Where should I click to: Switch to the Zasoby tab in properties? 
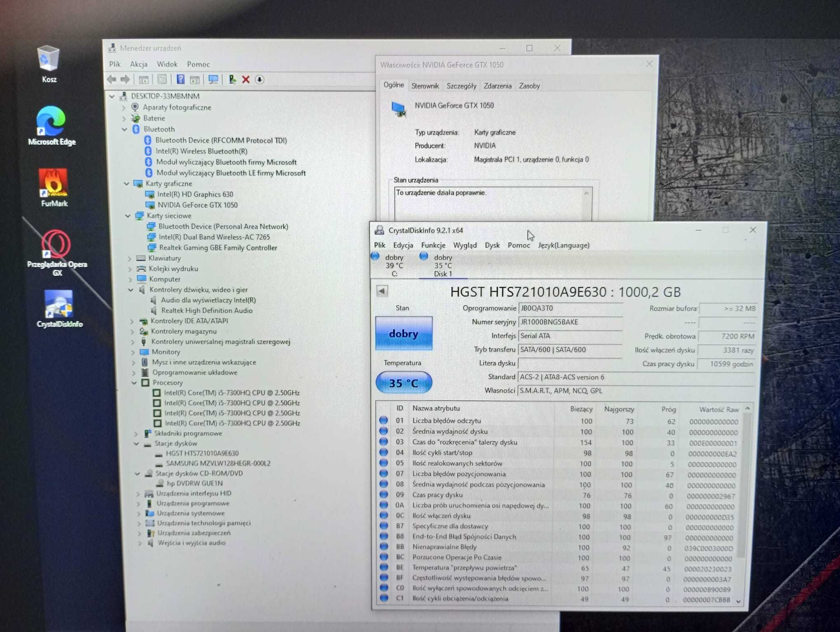[529, 86]
